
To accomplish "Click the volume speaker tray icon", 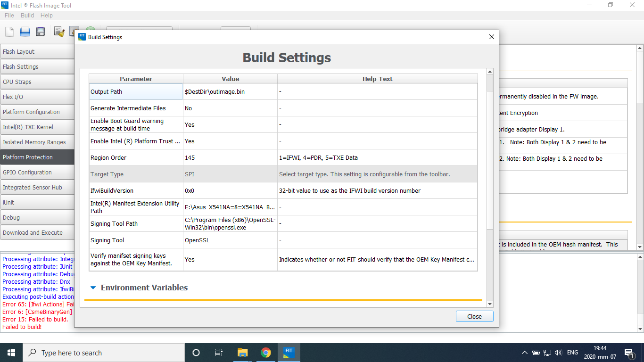I will (x=558, y=353).
